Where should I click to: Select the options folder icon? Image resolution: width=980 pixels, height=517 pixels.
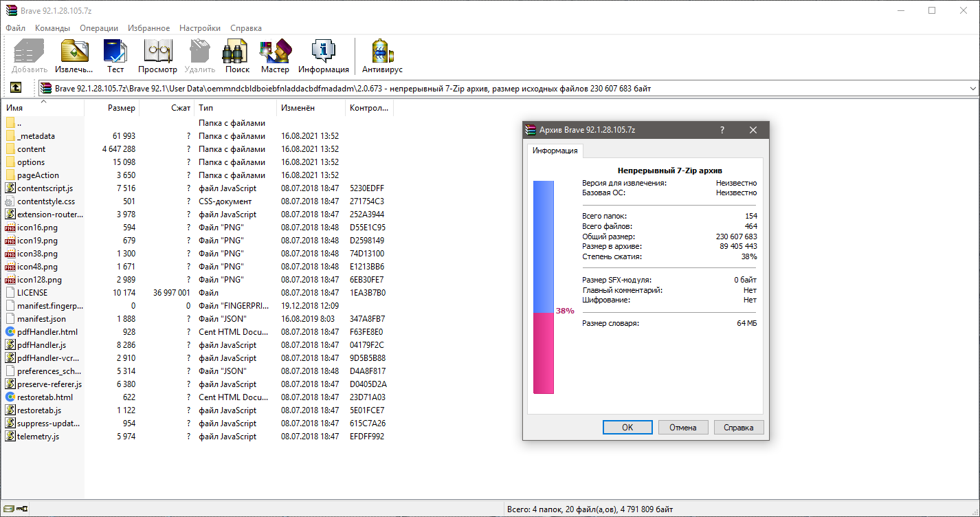coord(10,162)
